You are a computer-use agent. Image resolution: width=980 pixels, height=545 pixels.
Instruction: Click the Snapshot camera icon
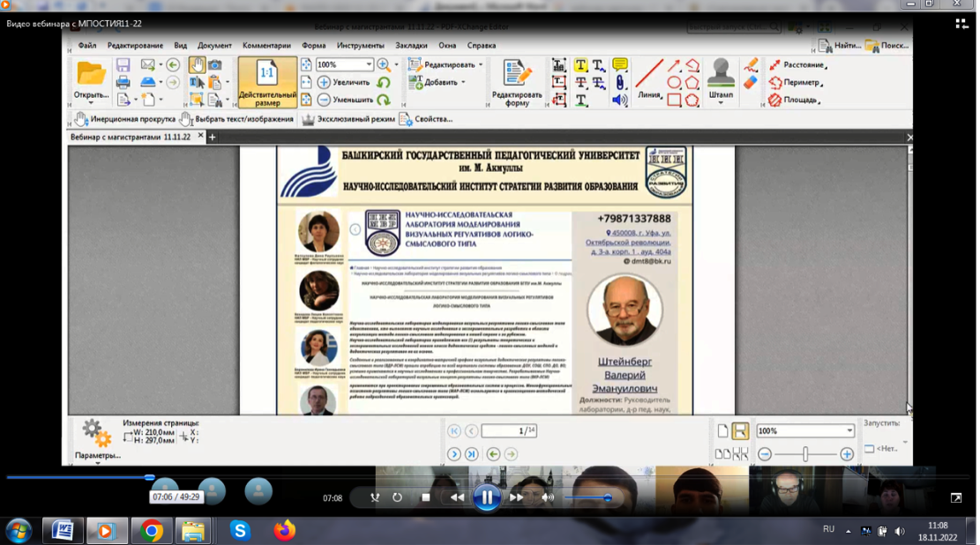[214, 65]
